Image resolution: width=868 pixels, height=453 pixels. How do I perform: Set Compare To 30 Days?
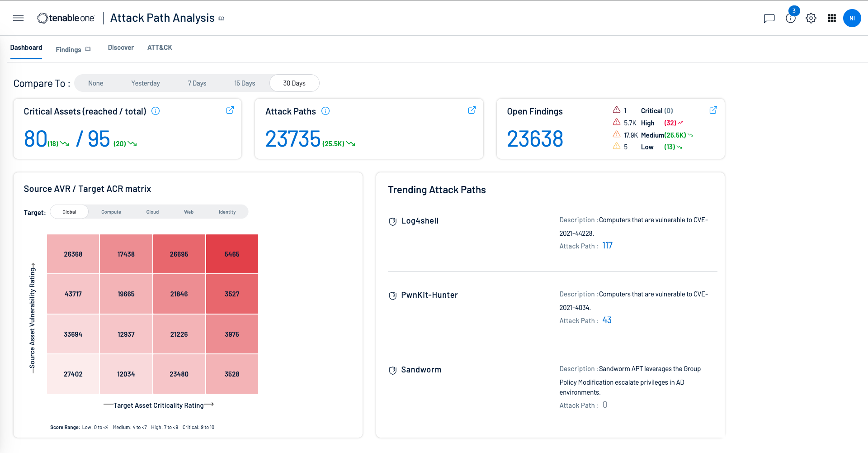(x=294, y=83)
